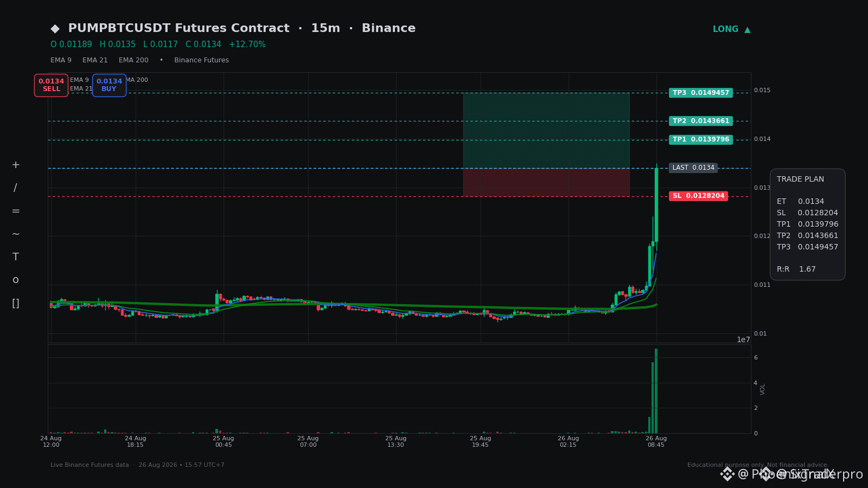Viewport: 868px width, 488px height.
Task: Click the LONG direction indicator
Action: coord(731,29)
